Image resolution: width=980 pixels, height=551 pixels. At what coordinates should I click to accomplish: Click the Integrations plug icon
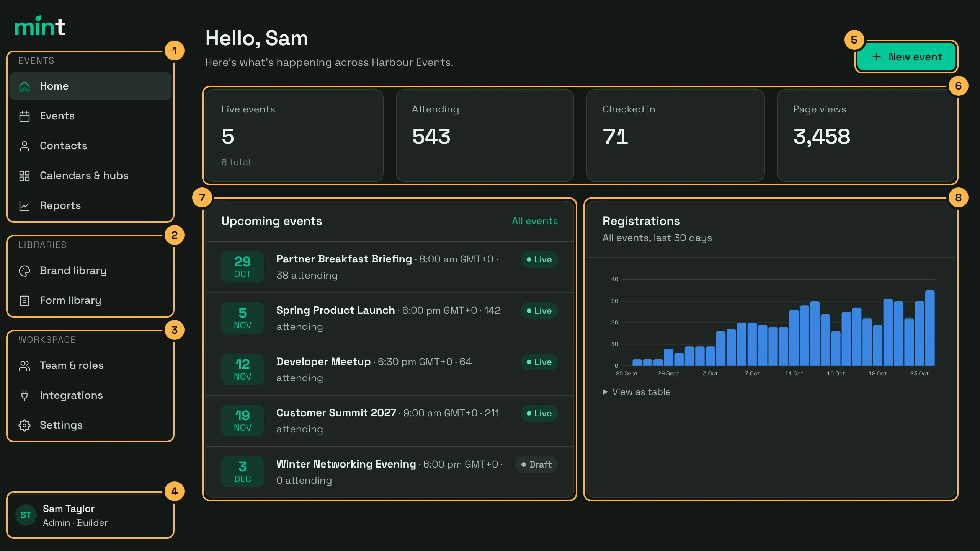tap(24, 396)
